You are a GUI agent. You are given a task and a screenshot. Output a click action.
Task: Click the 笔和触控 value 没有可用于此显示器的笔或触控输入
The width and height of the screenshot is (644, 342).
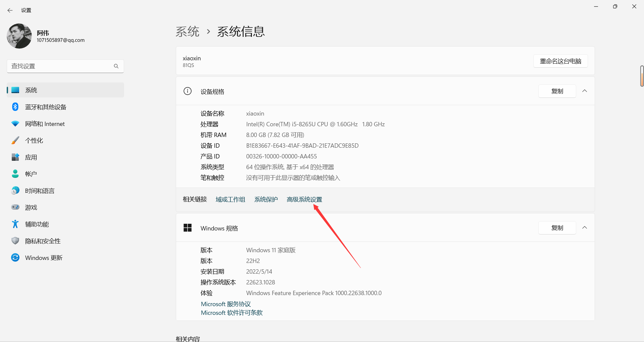tap(293, 178)
